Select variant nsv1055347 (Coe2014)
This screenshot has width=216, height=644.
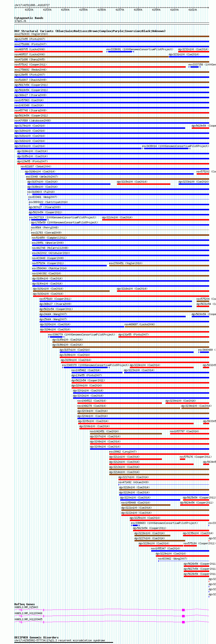click(x=165, y=548)
